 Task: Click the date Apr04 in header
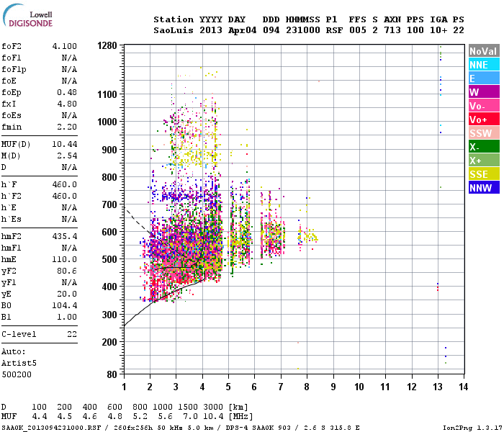[x=243, y=30]
